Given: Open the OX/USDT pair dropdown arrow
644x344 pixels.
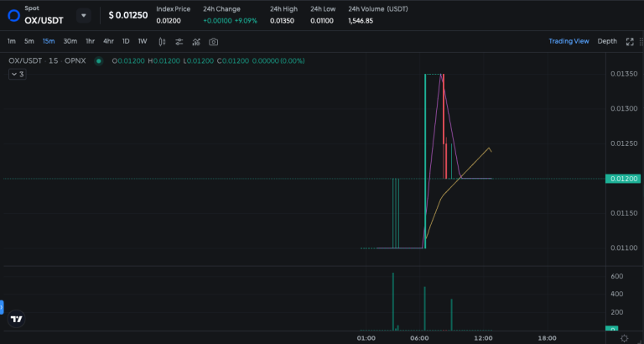Looking at the screenshot, I should [x=83, y=15].
